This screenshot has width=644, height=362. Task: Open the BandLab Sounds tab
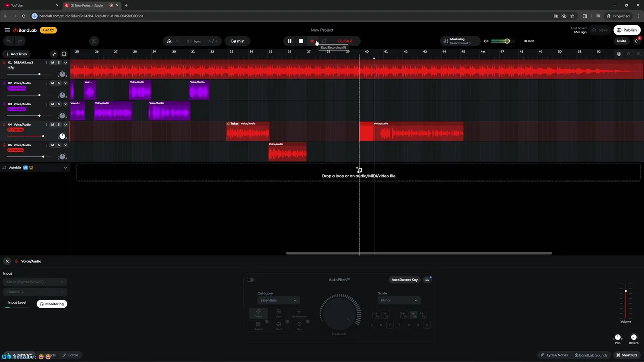[591, 355]
